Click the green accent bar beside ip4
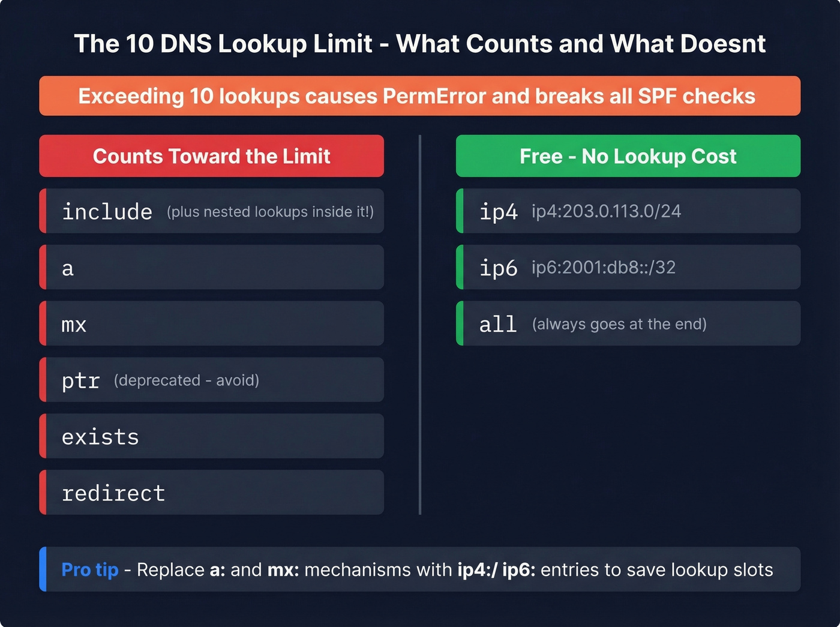This screenshot has width=840, height=627. click(460, 211)
